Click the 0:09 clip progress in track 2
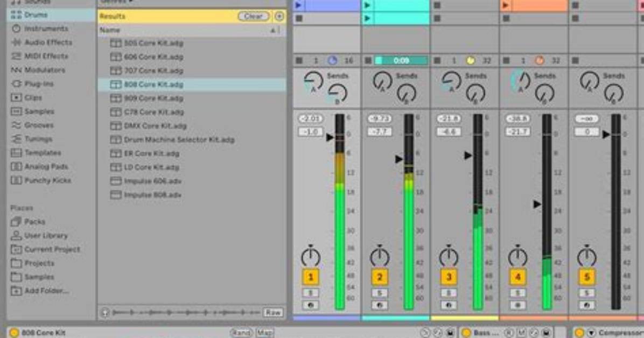This screenshot has height=338, width=644. (x=401, y=61)
